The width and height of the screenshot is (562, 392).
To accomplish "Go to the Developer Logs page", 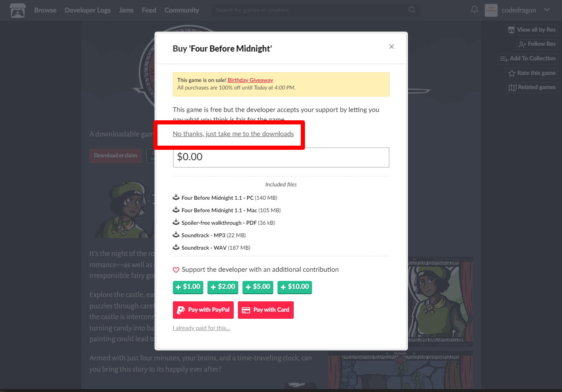I will [x=87, y=10].
